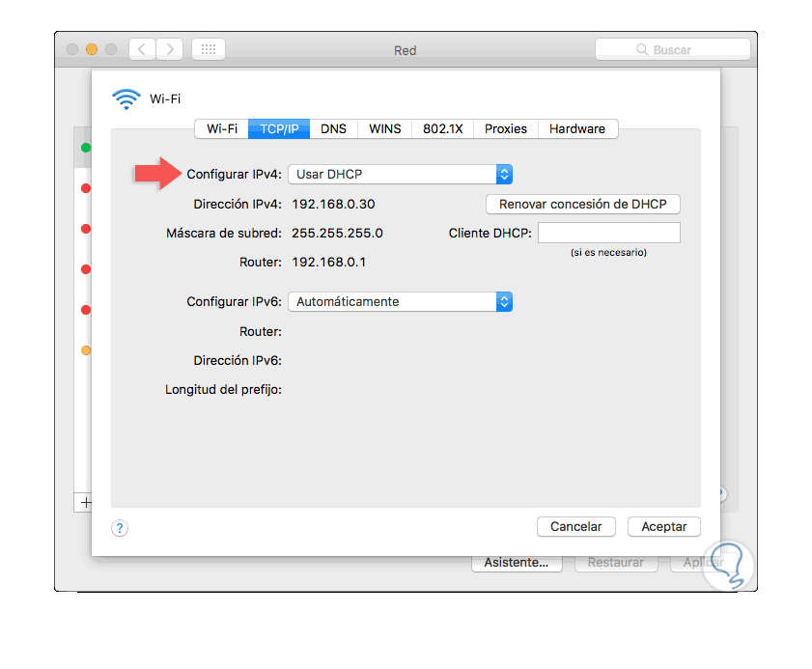Image resolution: width=812 pixels, height=669 pixels.
Task: Select the TCP/IP tab
Action: (279, 129)
